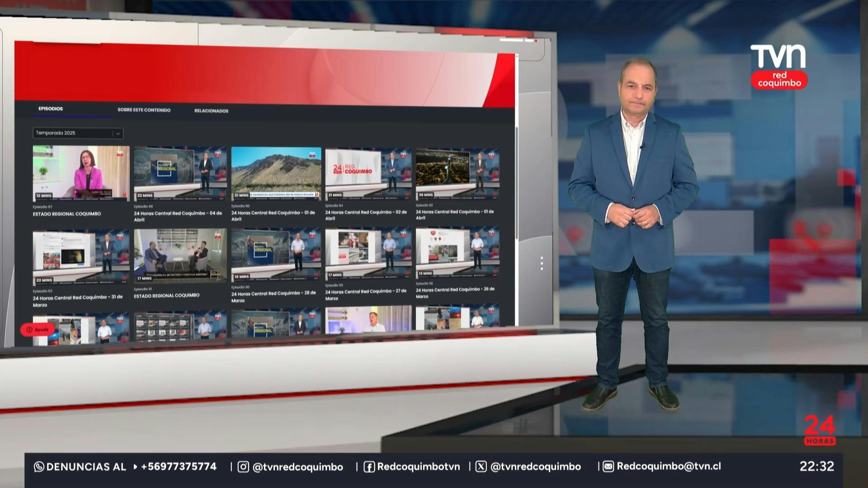
Task: Open the mountain landscape episode thumbnail
Action: point(276,174)
